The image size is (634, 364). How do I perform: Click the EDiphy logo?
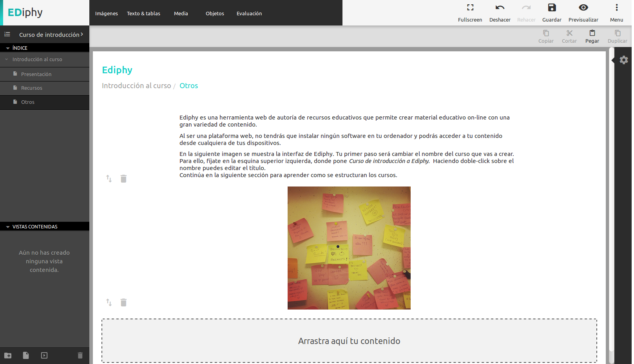click(x=25, y=13)
